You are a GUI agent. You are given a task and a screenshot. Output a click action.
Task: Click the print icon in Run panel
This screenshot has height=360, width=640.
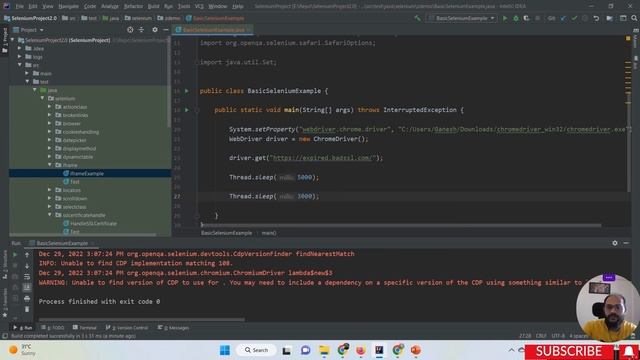(27, 298)
